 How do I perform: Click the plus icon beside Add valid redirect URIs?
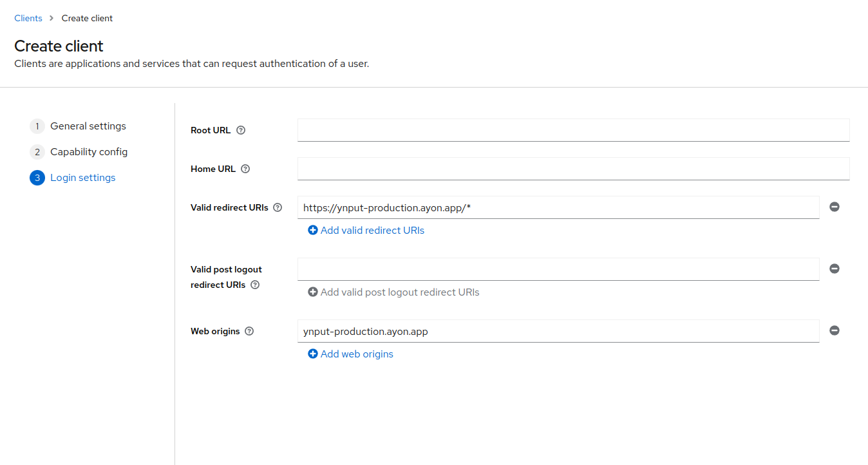pos(313,230)
